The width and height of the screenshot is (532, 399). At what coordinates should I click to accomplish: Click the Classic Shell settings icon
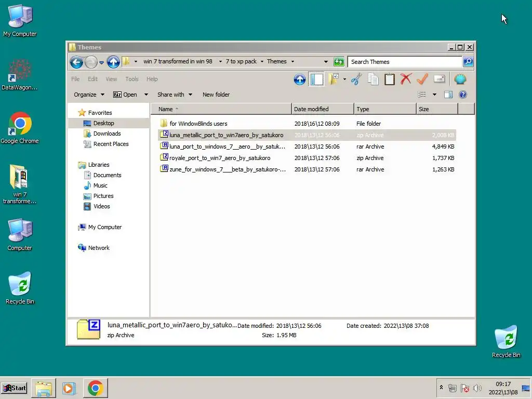460,79
